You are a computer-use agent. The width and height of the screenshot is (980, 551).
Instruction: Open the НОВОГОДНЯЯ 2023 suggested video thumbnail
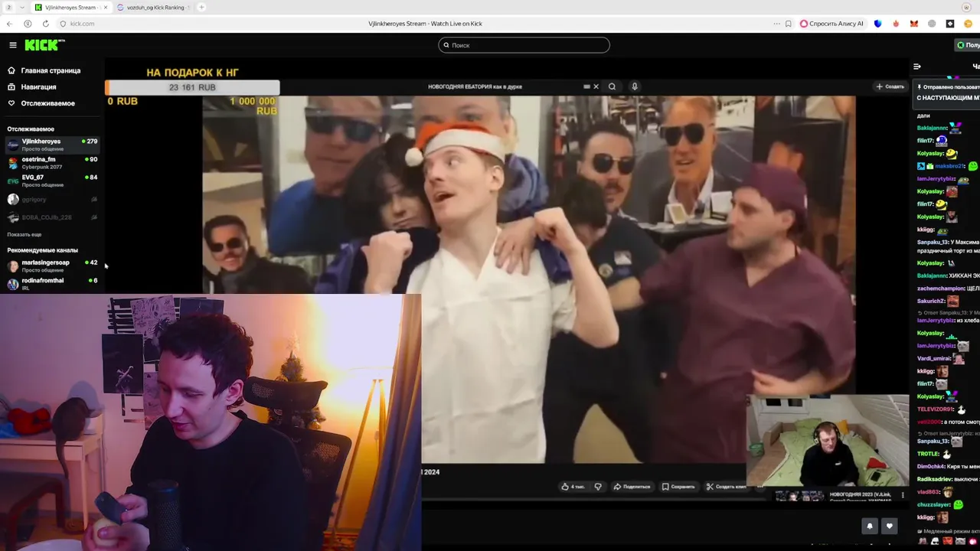(x=800, y=496)
